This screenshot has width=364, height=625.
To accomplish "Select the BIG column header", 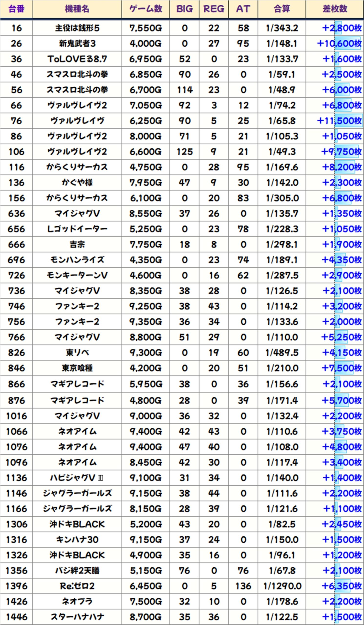I will tap(184, 9).
